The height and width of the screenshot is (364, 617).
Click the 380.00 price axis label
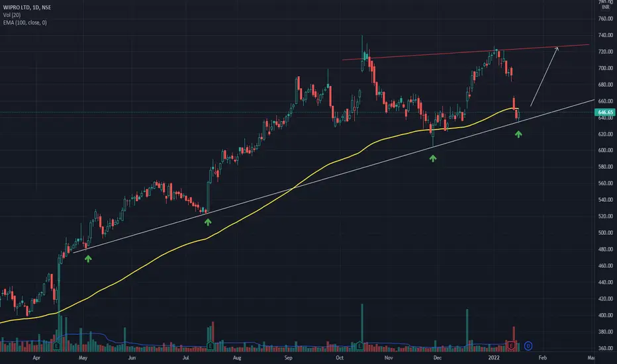click(605, 332)
